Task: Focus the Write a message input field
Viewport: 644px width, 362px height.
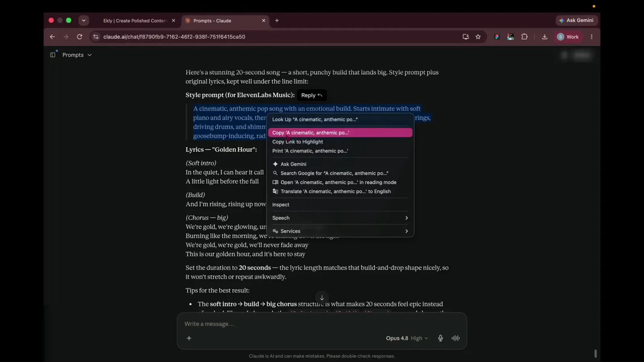Action: tap(322, 324)
